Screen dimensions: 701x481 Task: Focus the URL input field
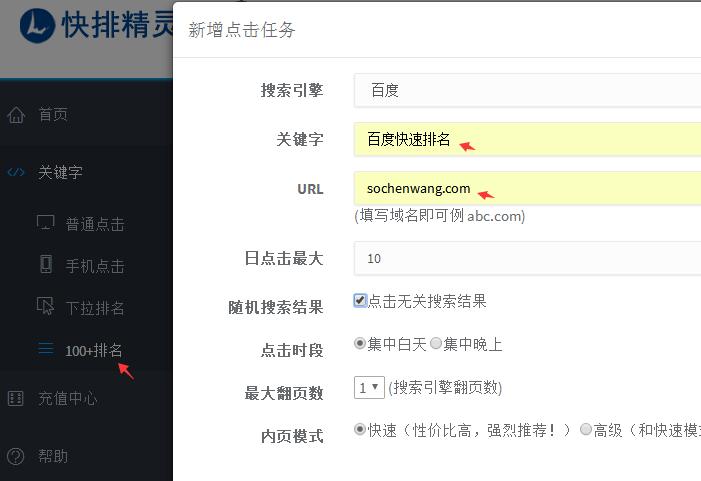pos(527,189)
